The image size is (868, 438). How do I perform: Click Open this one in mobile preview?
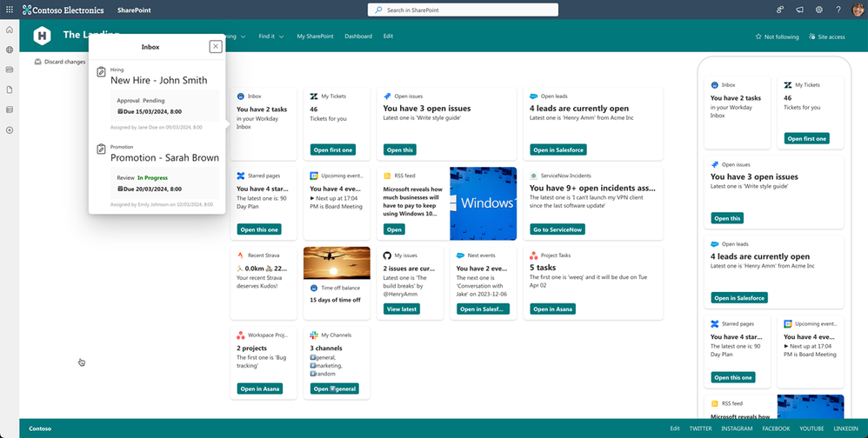click(733, 377)
